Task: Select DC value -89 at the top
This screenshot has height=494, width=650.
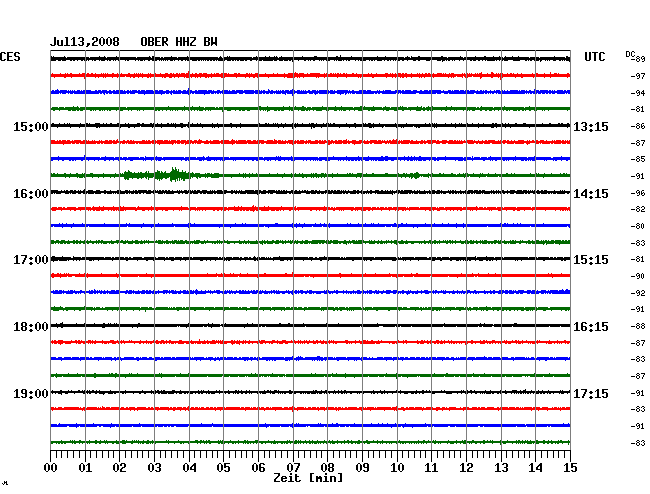Action: point(640,59)
